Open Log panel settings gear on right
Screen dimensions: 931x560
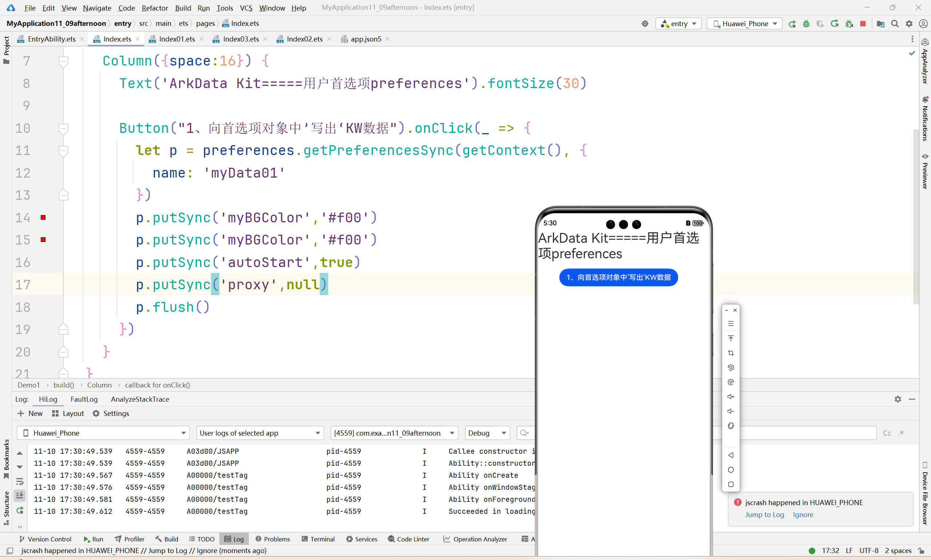[x=898, y=399]
